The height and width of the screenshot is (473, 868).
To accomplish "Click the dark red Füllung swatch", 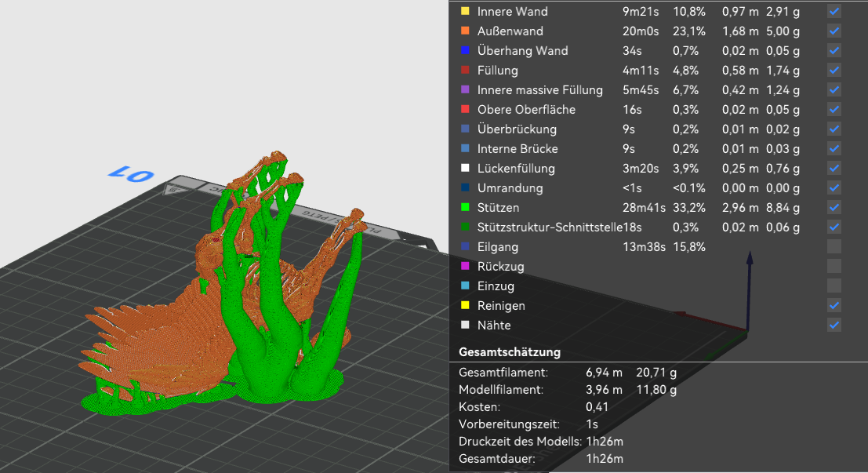I will [465, 71].
